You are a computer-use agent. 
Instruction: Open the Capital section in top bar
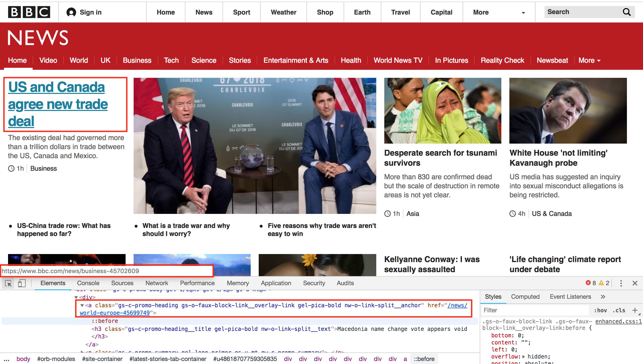442,12
